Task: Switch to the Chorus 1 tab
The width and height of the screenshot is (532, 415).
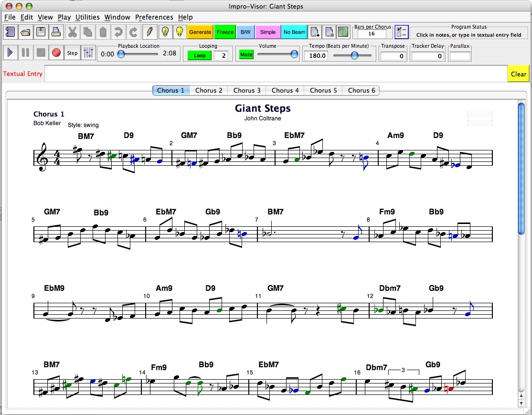Action: pos(170,90)
